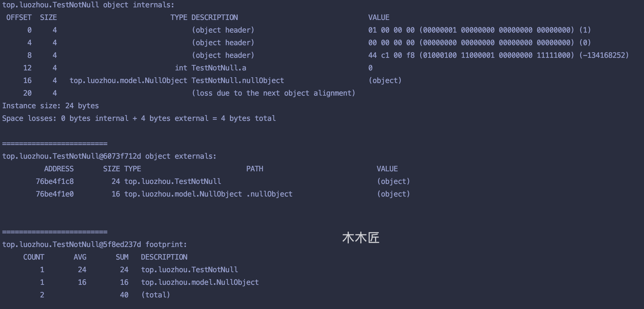Click the address 76be4f1c8
The width and height of the screenshot is (644, 309).
click(55, 182)
